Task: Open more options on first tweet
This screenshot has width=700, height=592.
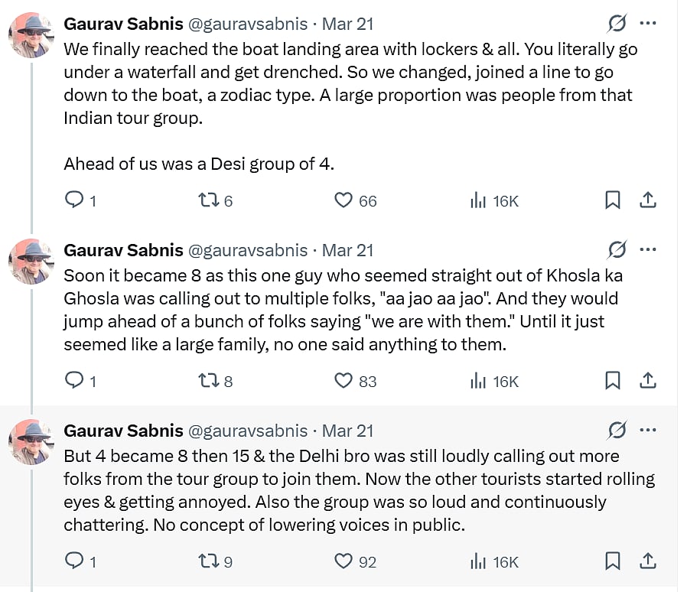Action: point(648,24)
